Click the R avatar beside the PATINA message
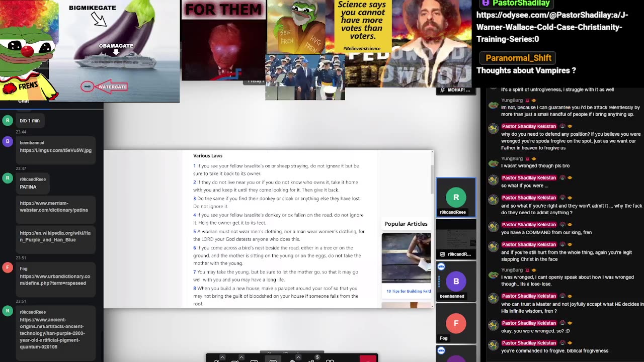Screen dimensions: 644x362 8,178
